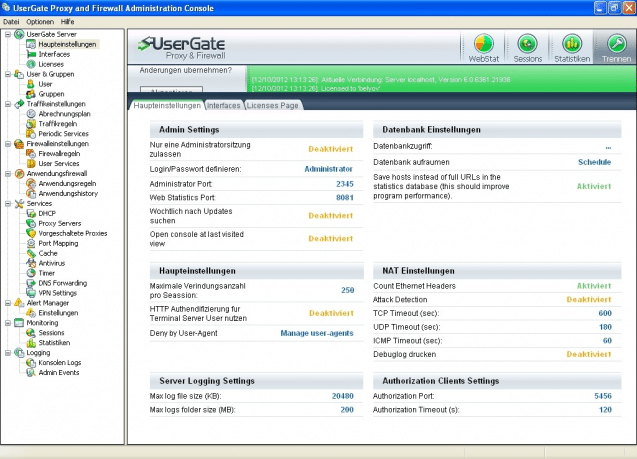Toggle Debuglog drucken Deaktiviert value
The height and width of the screenshot is (459, 637).
coord(589,354)
